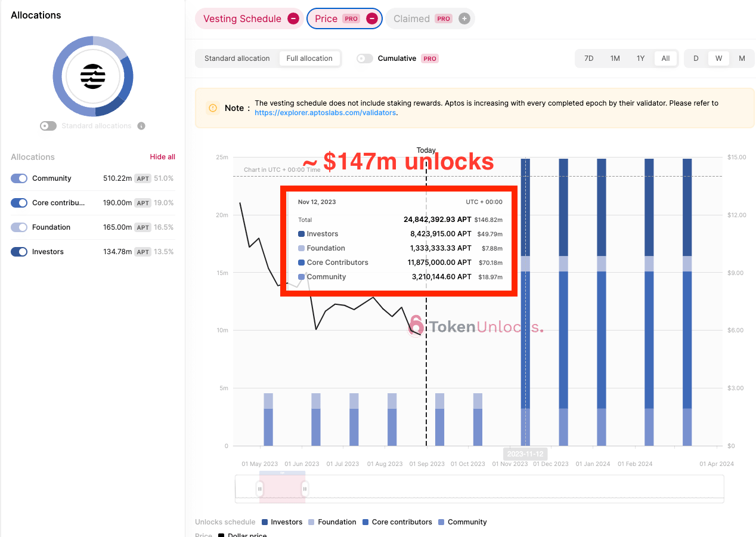Click the $146.82m total value in the tooltip
The width and height of the screenshot is (756, 537).
point(488,220)
